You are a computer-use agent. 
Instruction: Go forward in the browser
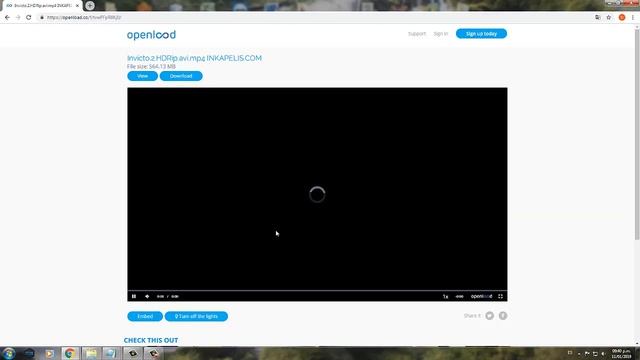point(18,18)
